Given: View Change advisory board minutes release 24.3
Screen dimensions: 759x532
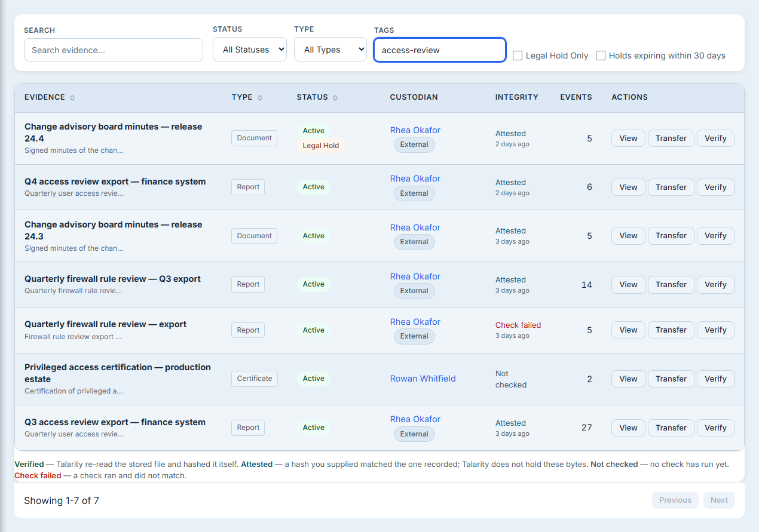Looking at the screenshot, I should pyautogui.click(x=628, y=235).
